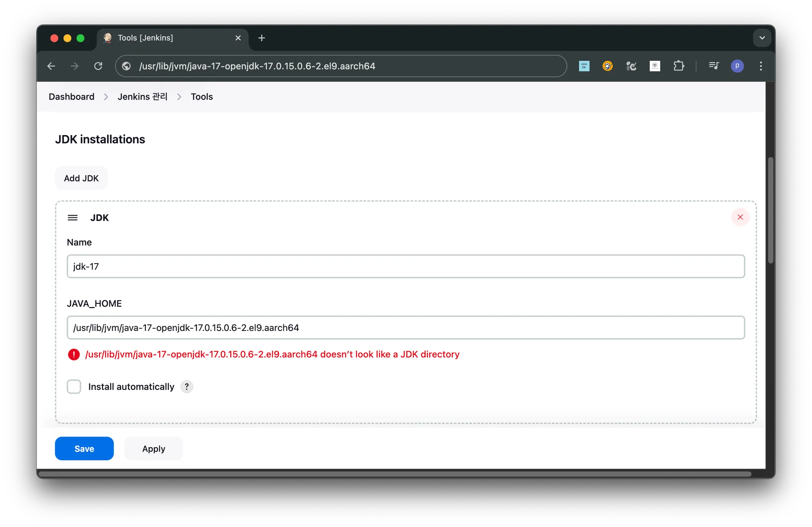Open the media control playlist icon
This screenshot has width=812, height=527.
[x=713, y=66]
